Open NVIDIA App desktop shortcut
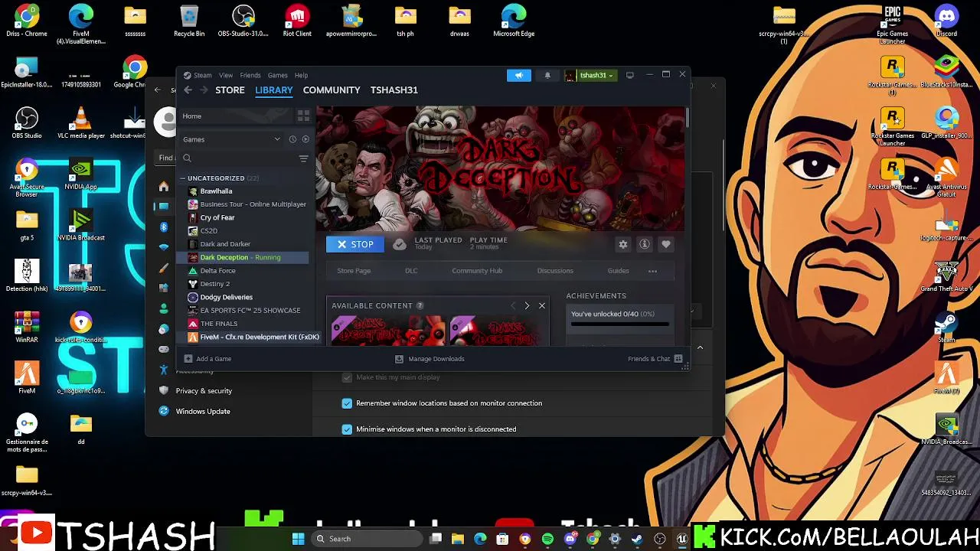Viewport: 980px width, 551px height. (81, 174)
